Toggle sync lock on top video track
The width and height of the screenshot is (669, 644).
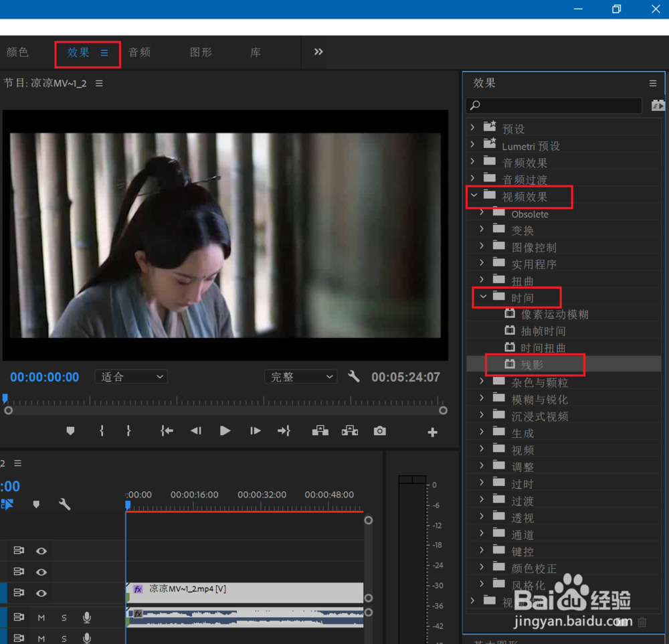pyautogui.click(x=18, y=550)
